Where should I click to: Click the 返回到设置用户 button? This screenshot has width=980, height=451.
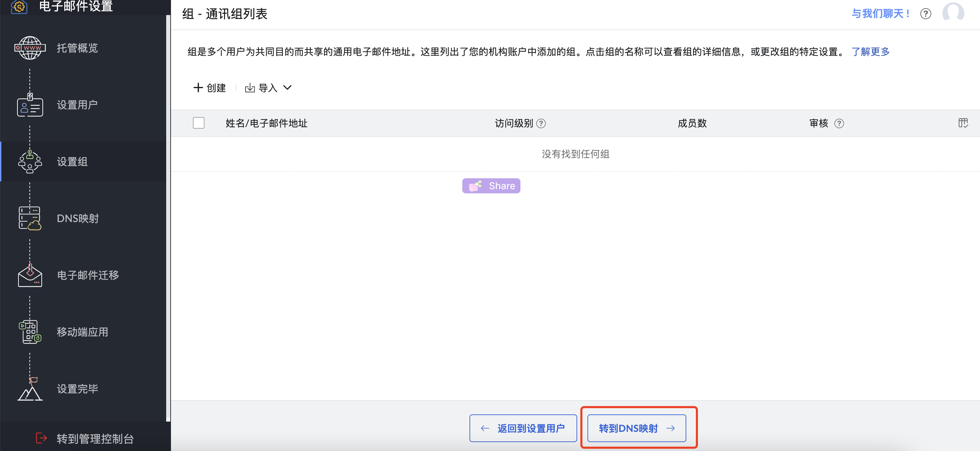click(523, 428)
